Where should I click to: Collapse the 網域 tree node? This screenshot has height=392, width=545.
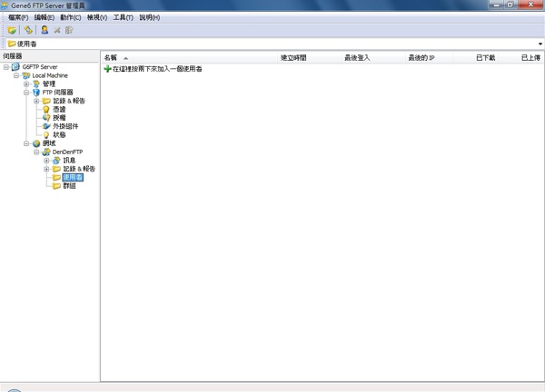(26, 143)
